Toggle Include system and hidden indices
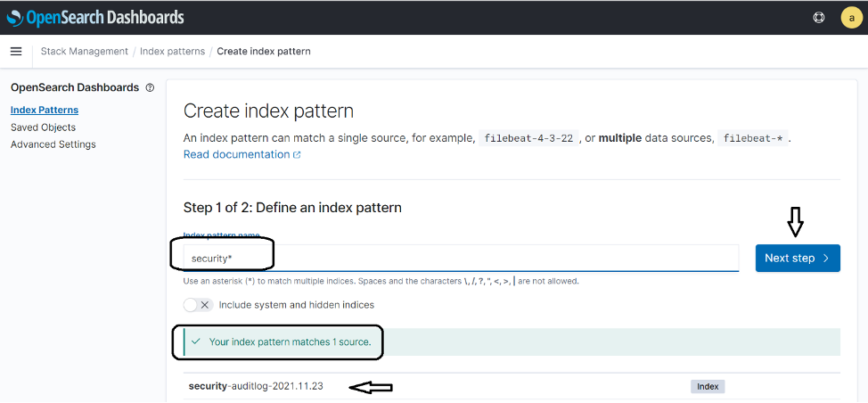Viewport: 868px width, 403px height. click(198, 305)
